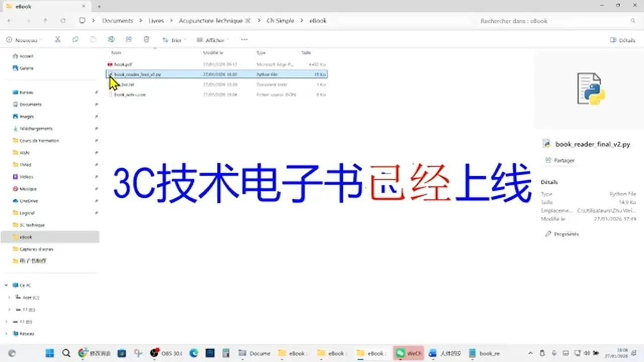Viewport: 644px width, 362px height.
Task: Refresh the folder with the refresh icon
Action: click(62, 21)
